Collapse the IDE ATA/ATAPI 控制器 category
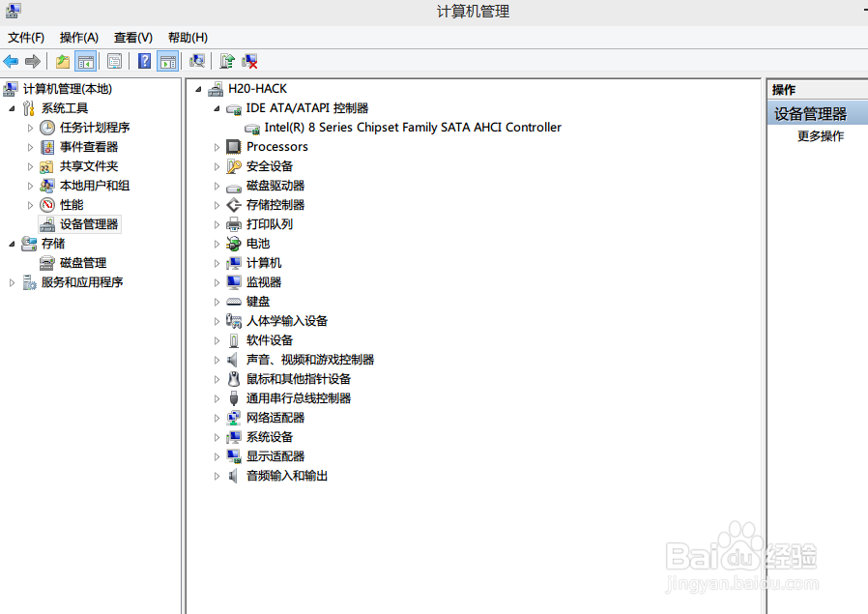 coord(217,107)
